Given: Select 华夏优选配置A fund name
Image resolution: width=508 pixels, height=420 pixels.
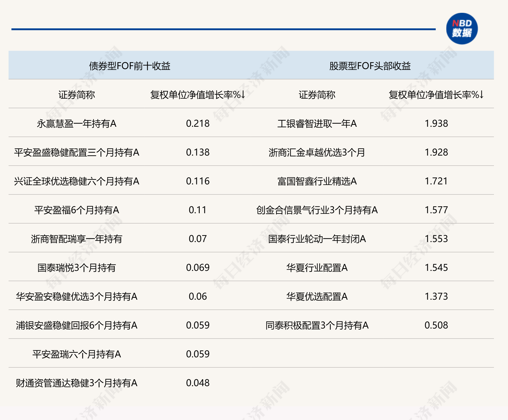Looking at the screenshot, I should coord(317,296).
